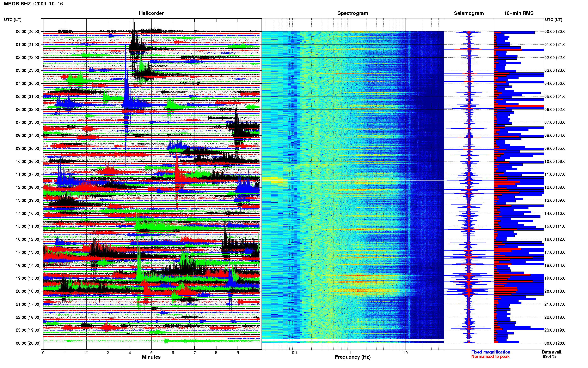Click the left 18:00 (14:00) time label
Viewport: 588px width, 368px height.
(x=28, y=265)
